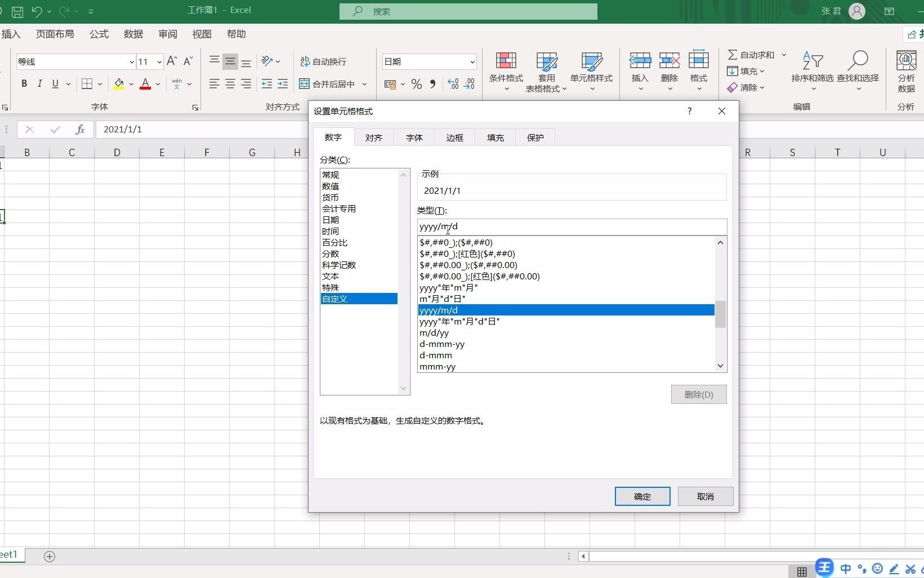Open the 数据 ribbon tab
The height and width of the screenshot is (578, 924).
pyautogui.click(x=133, y=34)
